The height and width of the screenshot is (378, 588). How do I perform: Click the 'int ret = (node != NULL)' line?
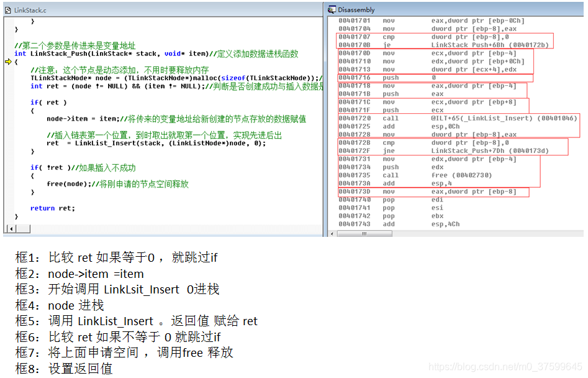pyautogui.click(x=176, y=86)
